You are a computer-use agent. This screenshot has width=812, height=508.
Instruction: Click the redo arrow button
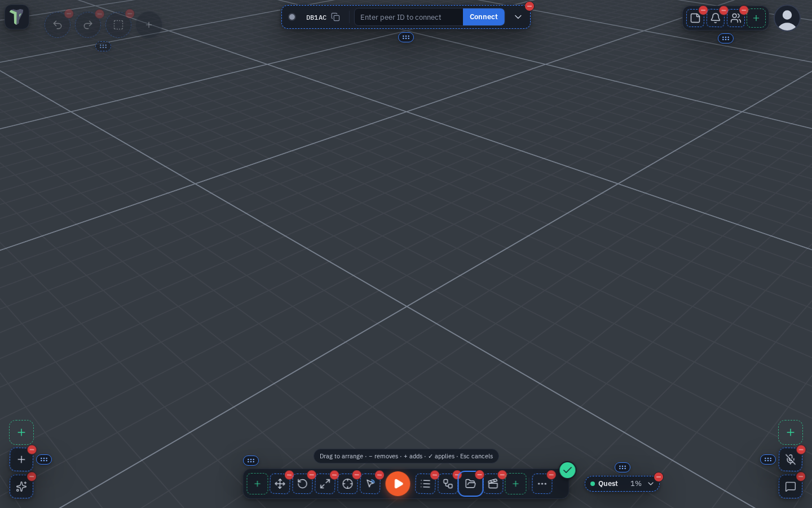click(x=88, y=25)
